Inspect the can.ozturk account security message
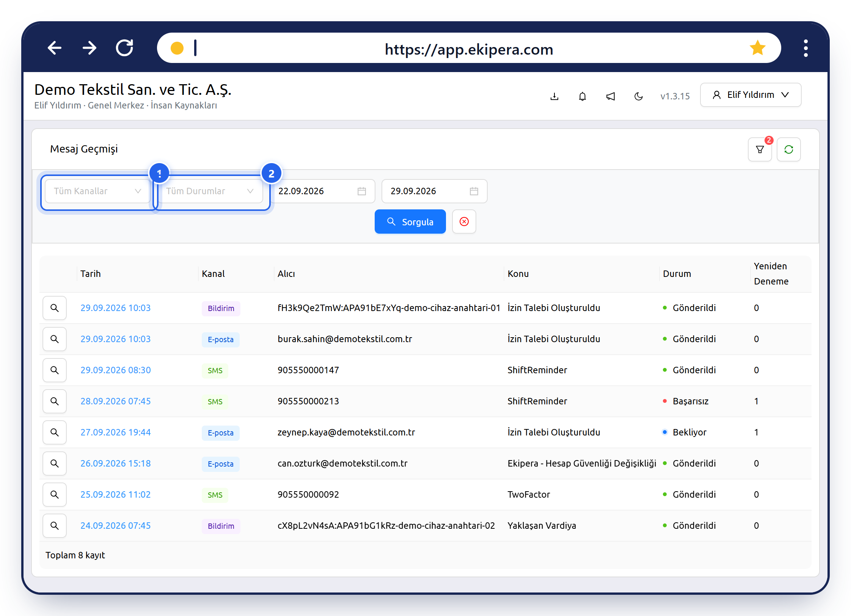 pos(55,464)
